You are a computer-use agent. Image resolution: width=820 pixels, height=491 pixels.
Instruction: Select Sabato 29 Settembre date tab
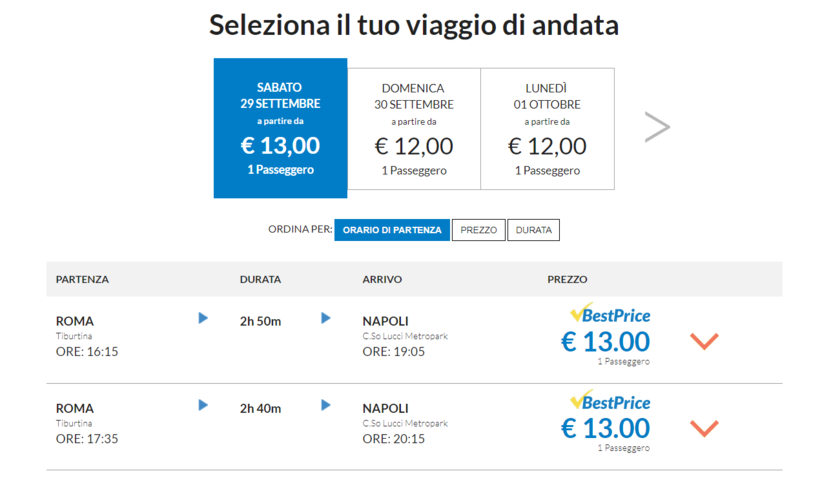click(x=280, y=128)
